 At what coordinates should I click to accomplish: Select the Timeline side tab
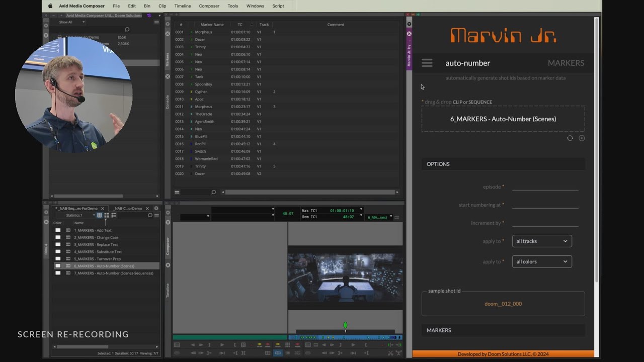pos(168,291)
